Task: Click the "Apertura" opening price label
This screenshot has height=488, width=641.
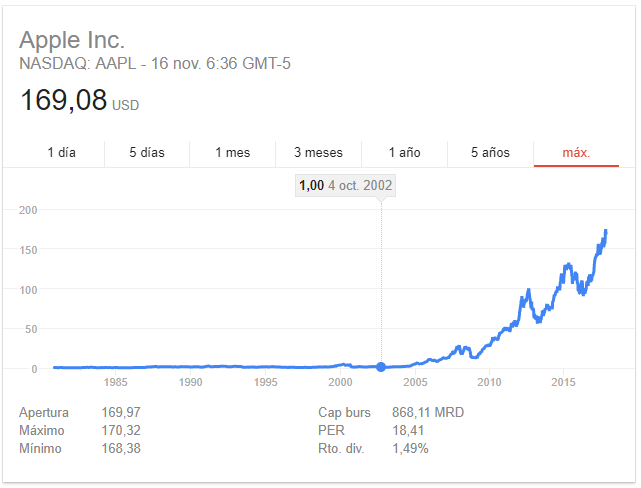Action: click(x=47, y=412)
